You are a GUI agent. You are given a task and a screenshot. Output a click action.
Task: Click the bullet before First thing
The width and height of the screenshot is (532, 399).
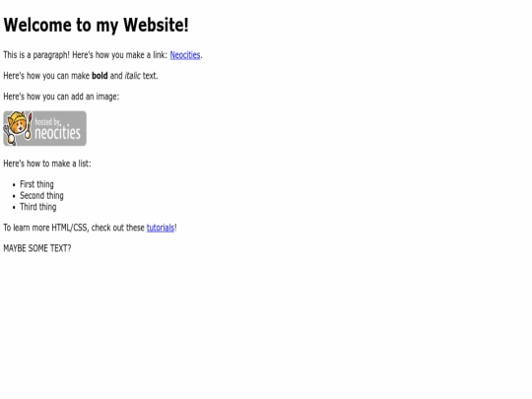pos(14,185)
